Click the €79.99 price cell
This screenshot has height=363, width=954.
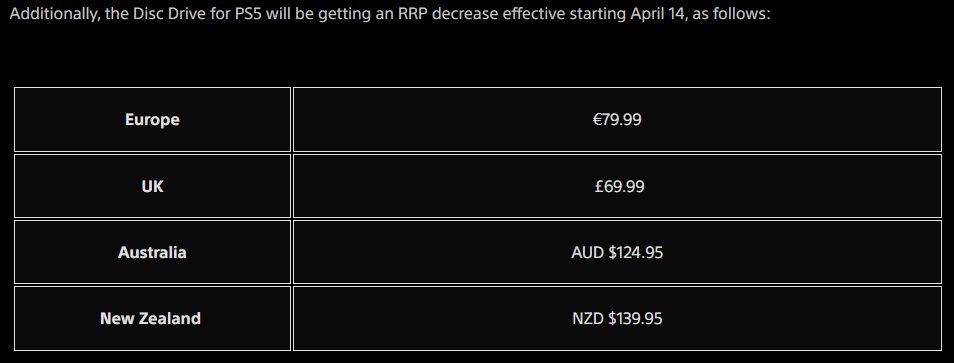pos(617,119)
